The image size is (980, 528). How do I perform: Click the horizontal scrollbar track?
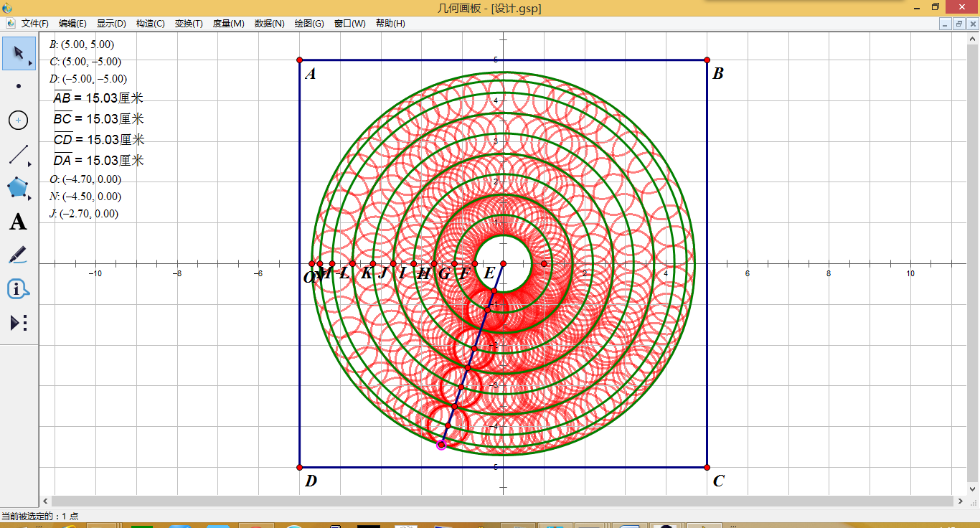click(503, 501)
